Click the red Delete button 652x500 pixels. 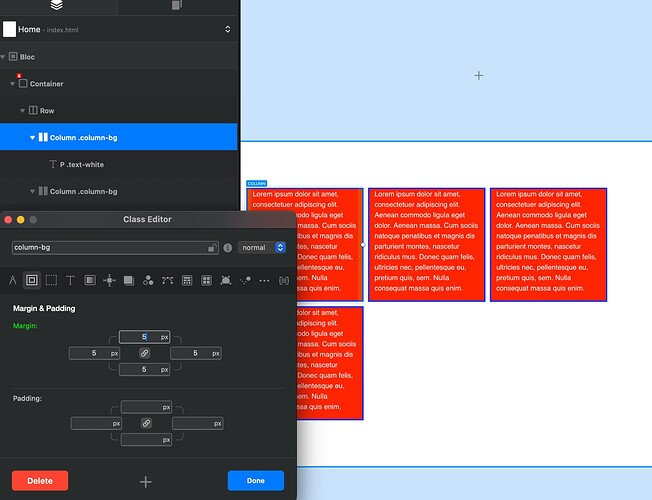(40, 481)
